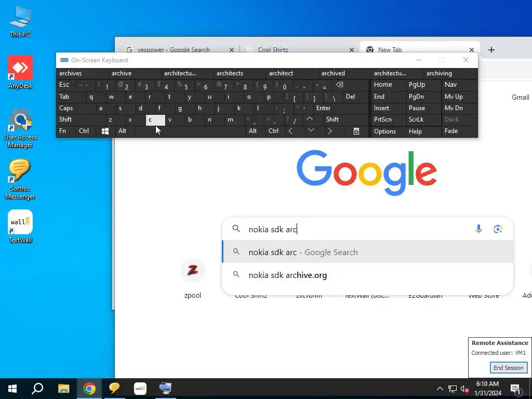
Task: Click the down arrow key on keyboard
Action: click(311, 130)
